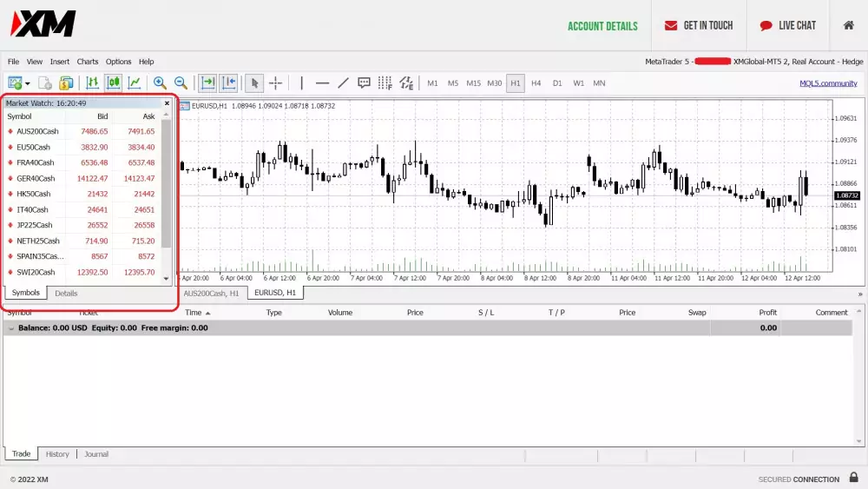The height and width of the screenshot is (489, 868).
Task: Open the Help menu
Action: [x=146, y=62]
